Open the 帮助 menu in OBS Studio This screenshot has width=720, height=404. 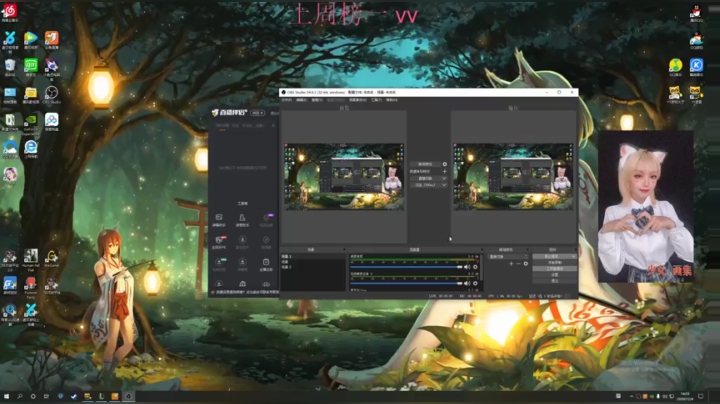point(392,100)
